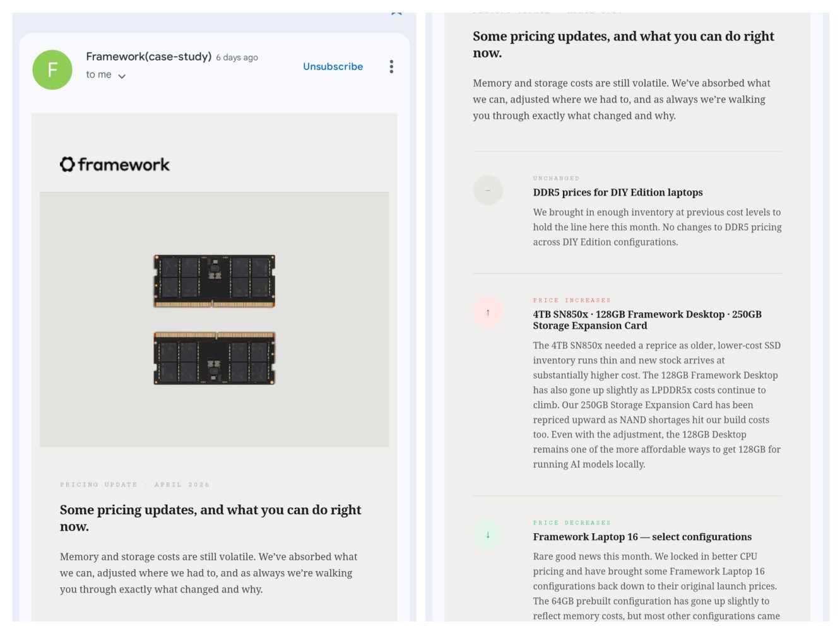840x631 pixels.
Task: Click the green F sender avatar
Action: (x=52, y=69)
